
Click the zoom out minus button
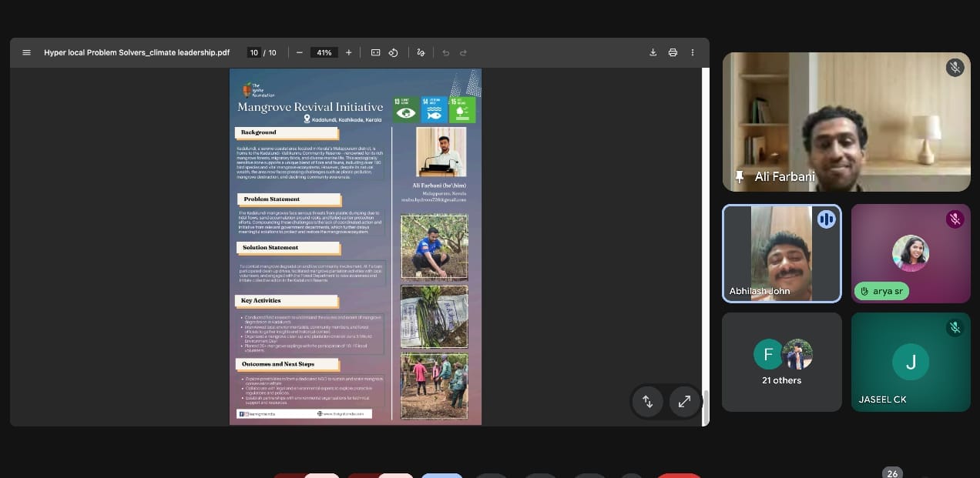[x=299, y=52]
